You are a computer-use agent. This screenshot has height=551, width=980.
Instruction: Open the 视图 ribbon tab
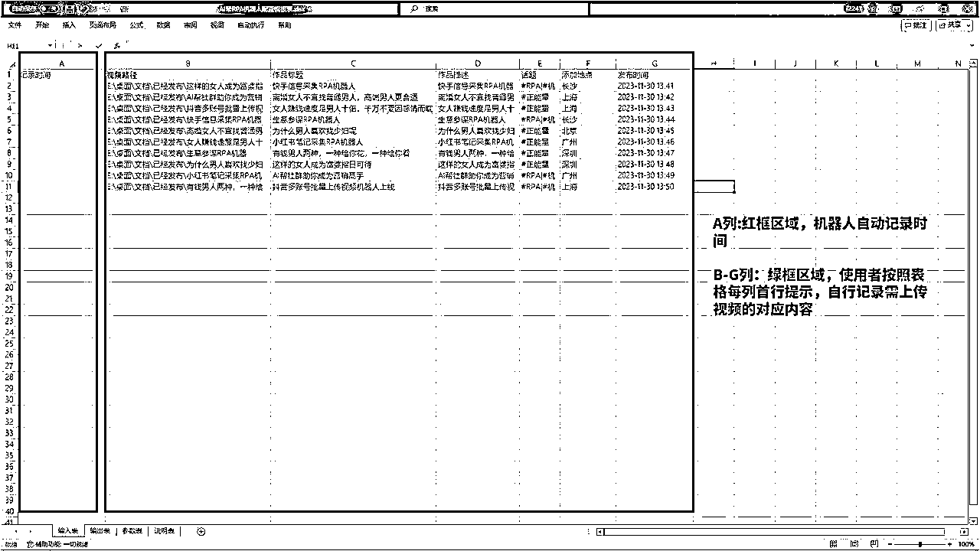click(217, 25)
